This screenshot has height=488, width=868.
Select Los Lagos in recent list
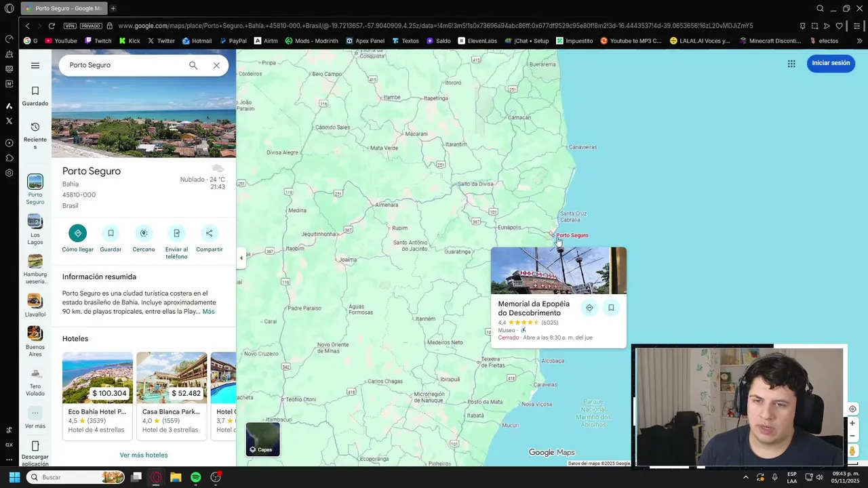[x=35, y=230]
